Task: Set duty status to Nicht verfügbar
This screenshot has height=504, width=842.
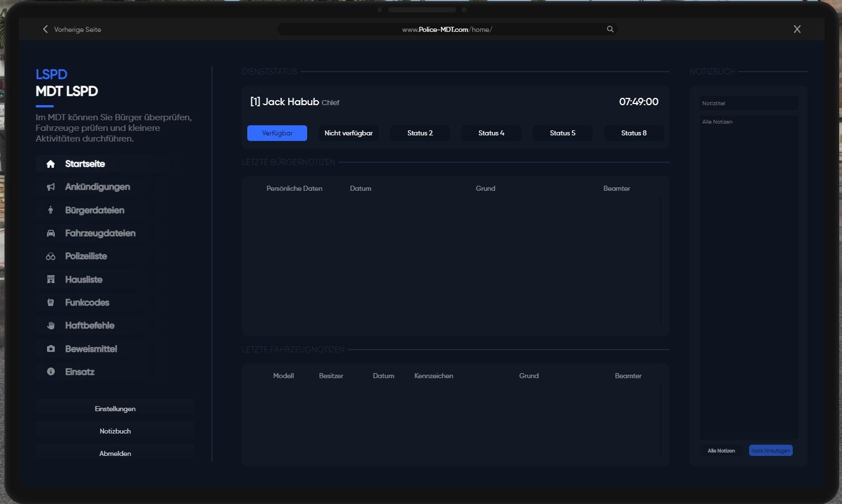Action: click(348, 133)
